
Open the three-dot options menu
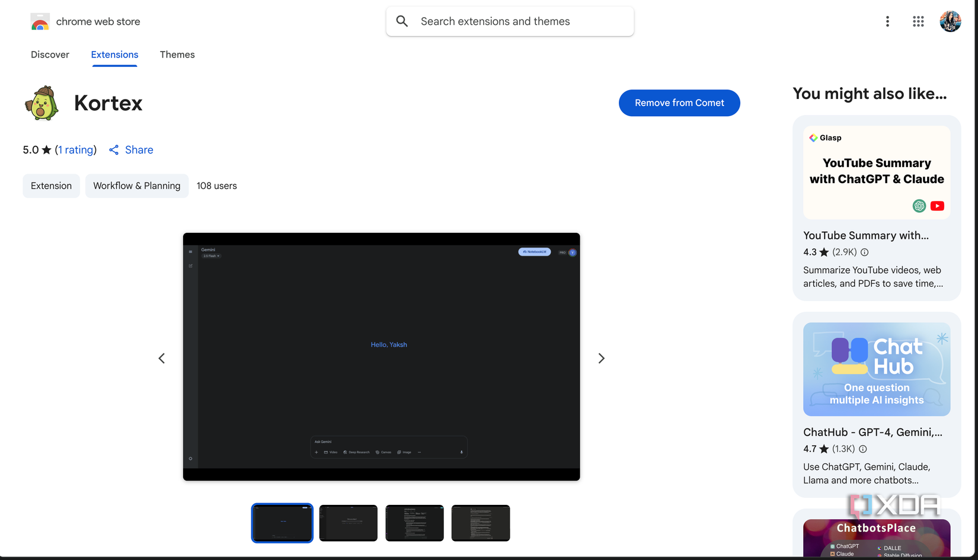[887, 21]
